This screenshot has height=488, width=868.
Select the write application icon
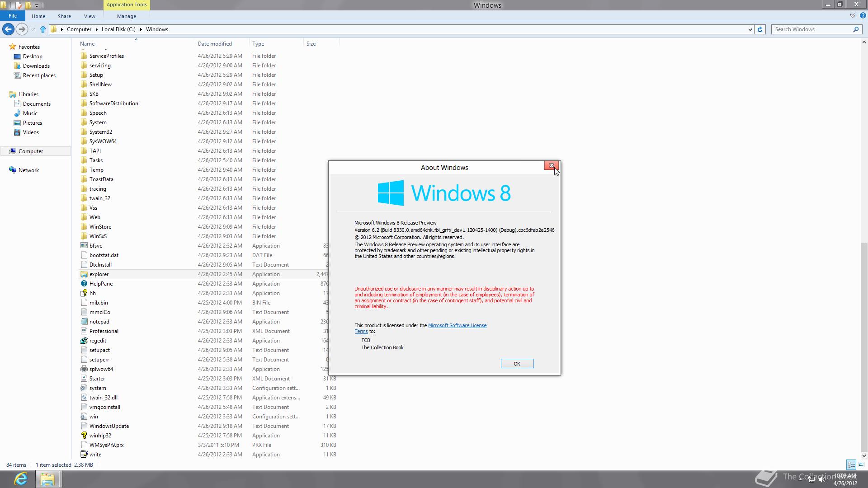pyautogui.click(x=84, y=455)
